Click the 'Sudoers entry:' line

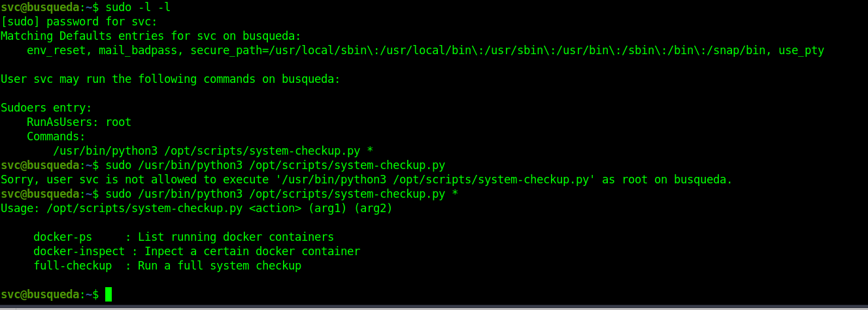click(x=46, y=108)
